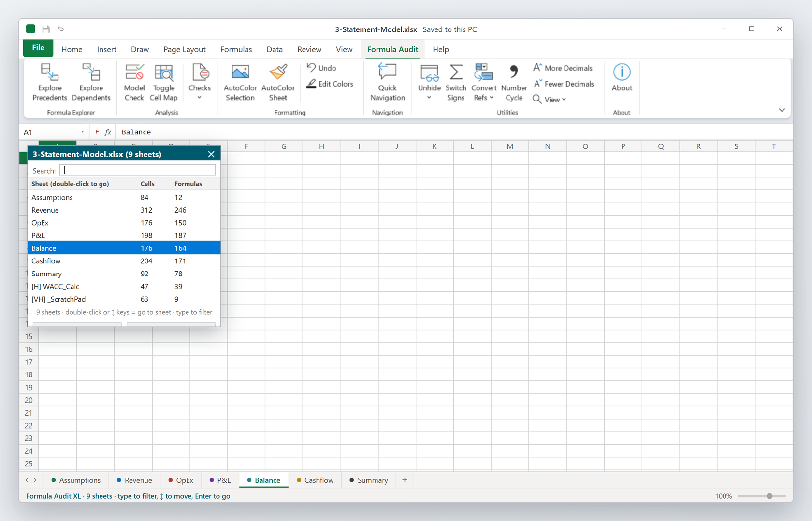Add a new sheet with plus button
The image size is (812, 521).
[405, 480]
